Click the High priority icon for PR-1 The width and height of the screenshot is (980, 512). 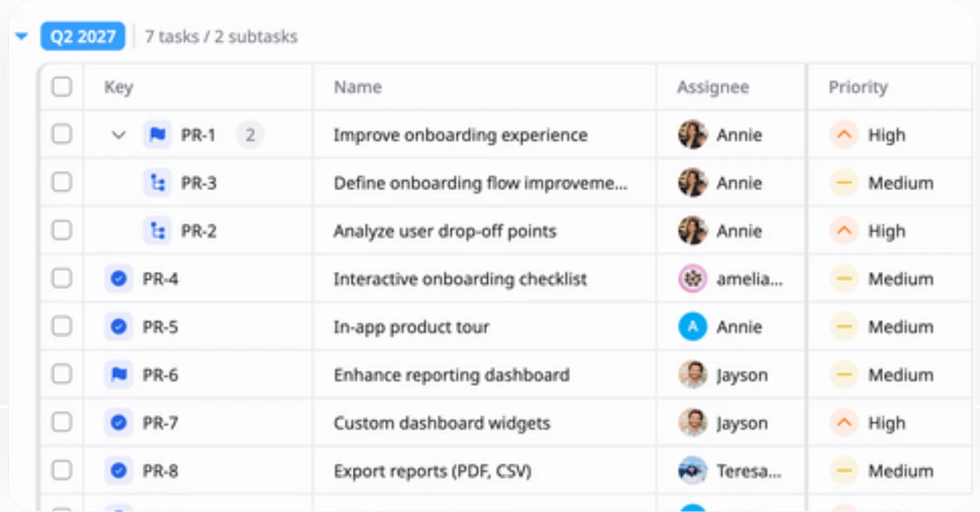click(x=844, y=135)
